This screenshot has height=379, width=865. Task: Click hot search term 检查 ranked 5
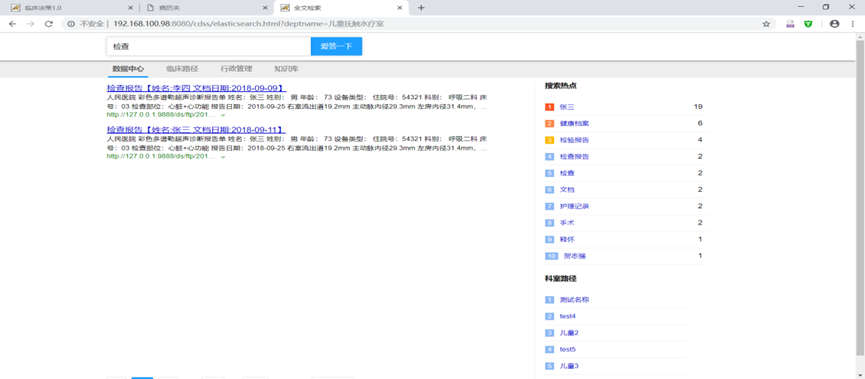click(567, 173)
